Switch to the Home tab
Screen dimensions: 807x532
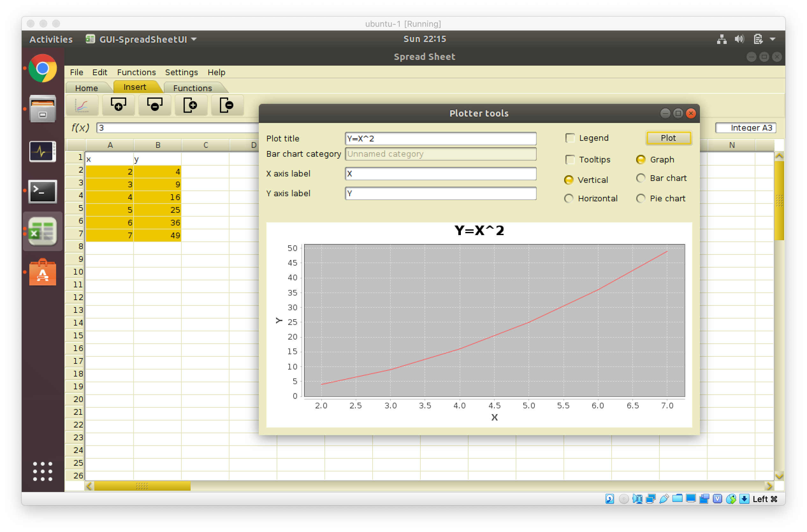click(87, 88)
